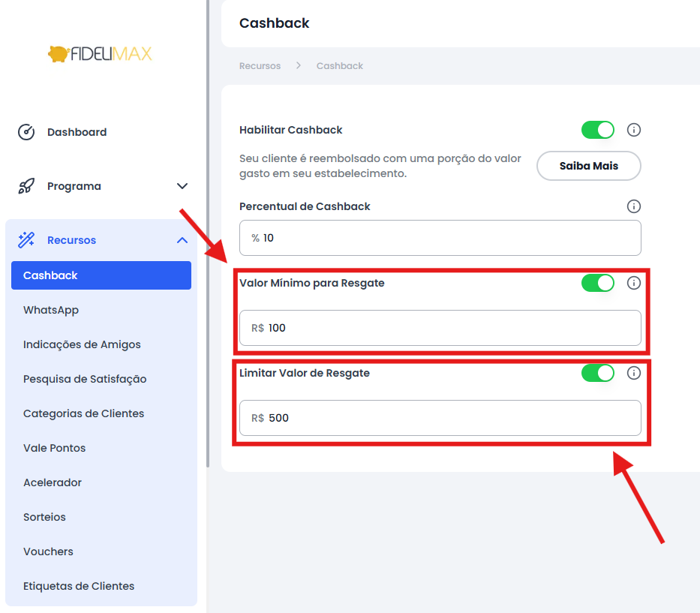Open info icon for Percentual de Cashback
The width and height of the screenshot is (700, 613).
coord(633,206)
